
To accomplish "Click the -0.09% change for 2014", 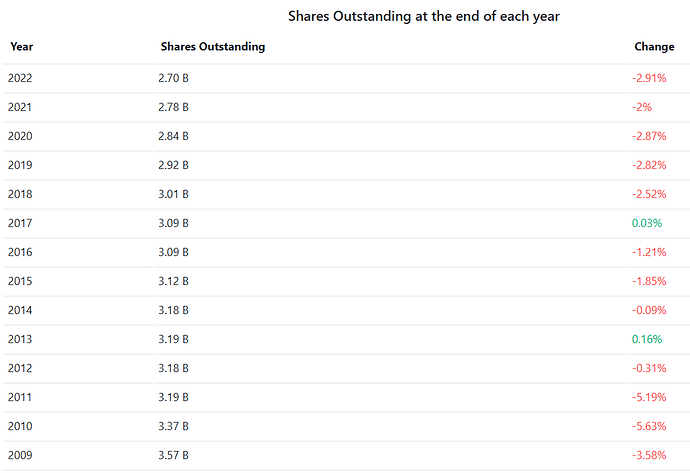I will pos(648,310).
